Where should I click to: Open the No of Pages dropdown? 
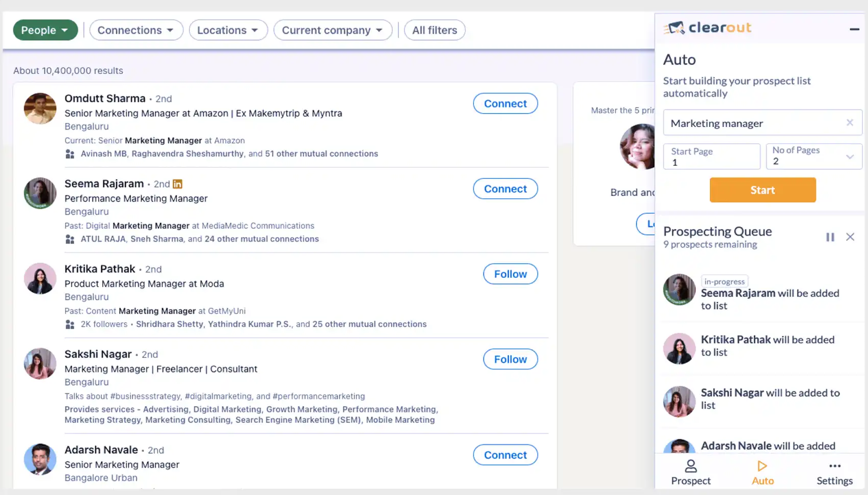[x=814, y=156]
